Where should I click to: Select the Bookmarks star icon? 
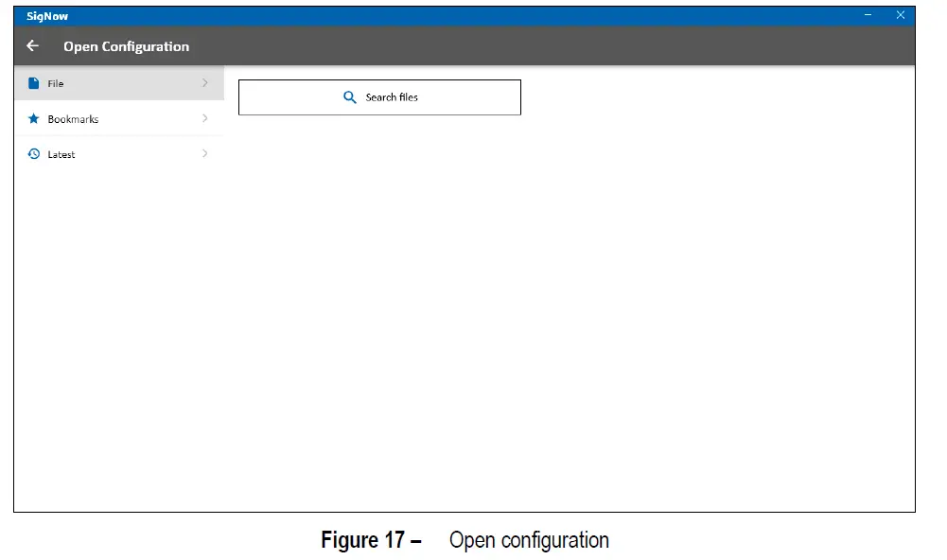[x=34, y=118]
